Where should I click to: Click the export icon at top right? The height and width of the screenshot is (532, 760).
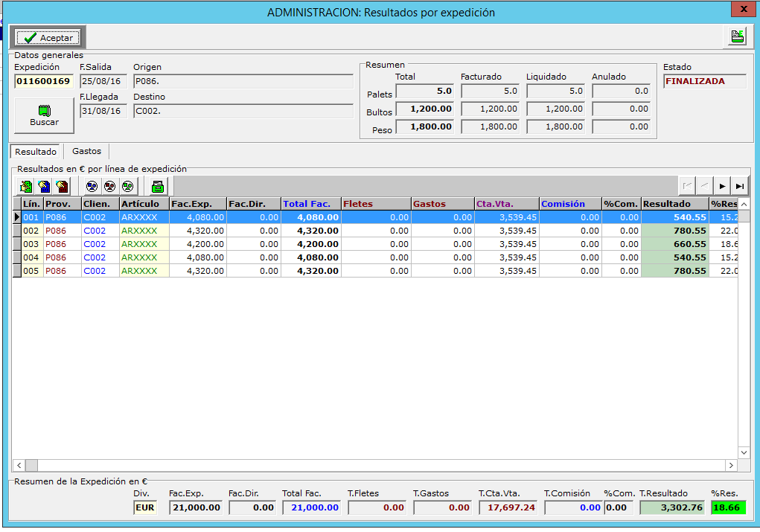coord(737,36)
